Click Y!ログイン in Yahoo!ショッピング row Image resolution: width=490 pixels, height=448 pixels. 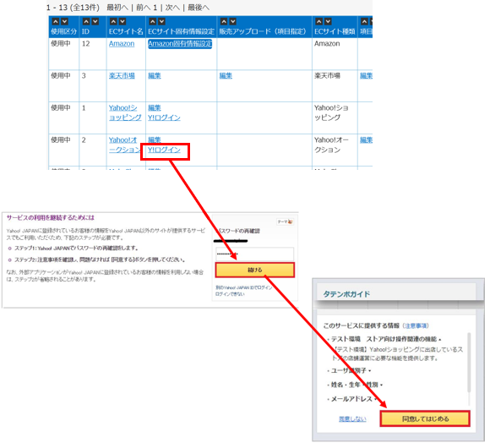(x=164, y=117)
